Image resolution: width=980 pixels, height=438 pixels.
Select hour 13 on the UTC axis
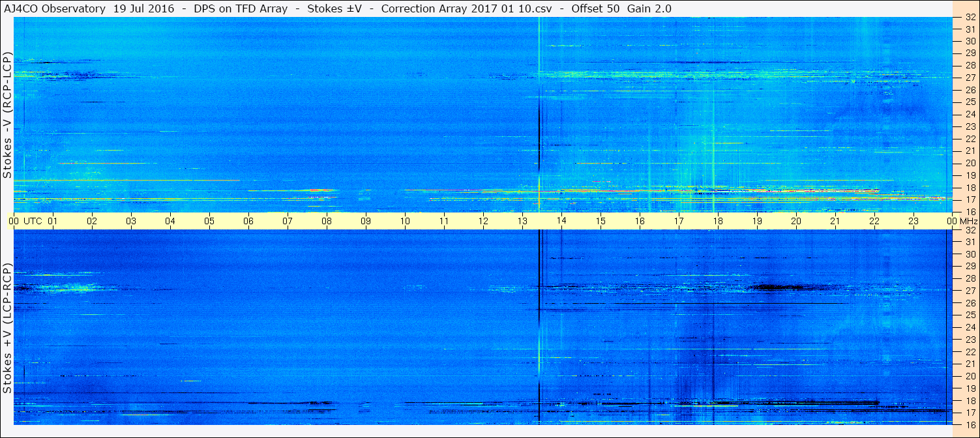(x=522, y=221)
